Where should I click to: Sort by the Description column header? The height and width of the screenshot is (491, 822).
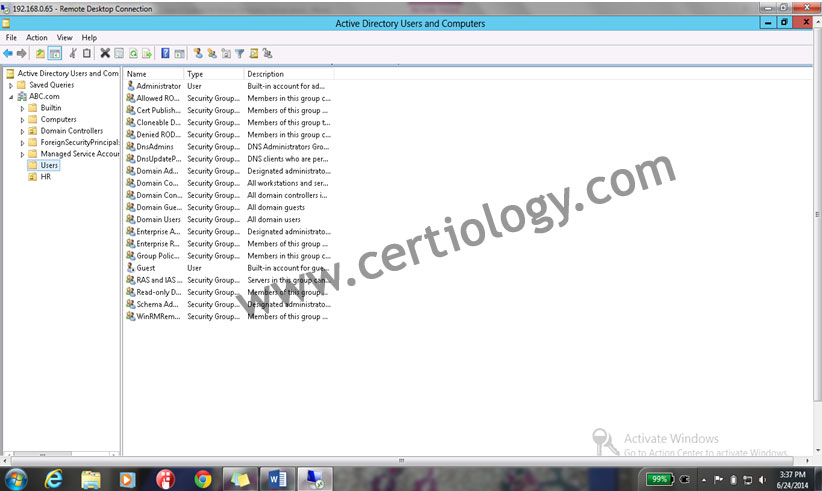point(289,74)
